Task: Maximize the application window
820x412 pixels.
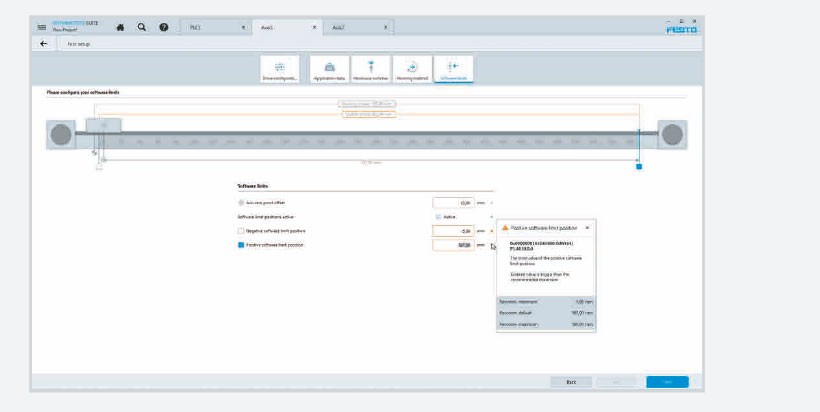Action: (x=681, y=21)
